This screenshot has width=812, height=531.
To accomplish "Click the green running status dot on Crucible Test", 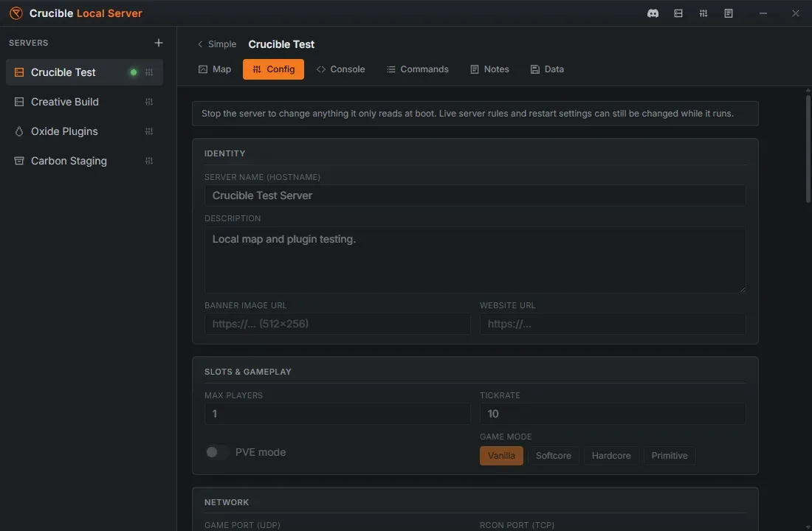I will 134,72.
